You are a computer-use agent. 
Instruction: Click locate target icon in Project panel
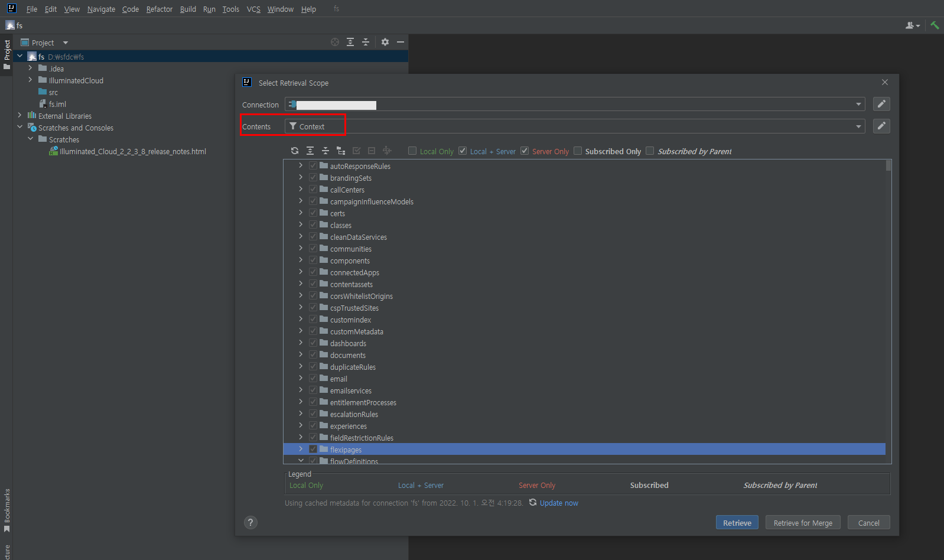(x=335, y=42)
